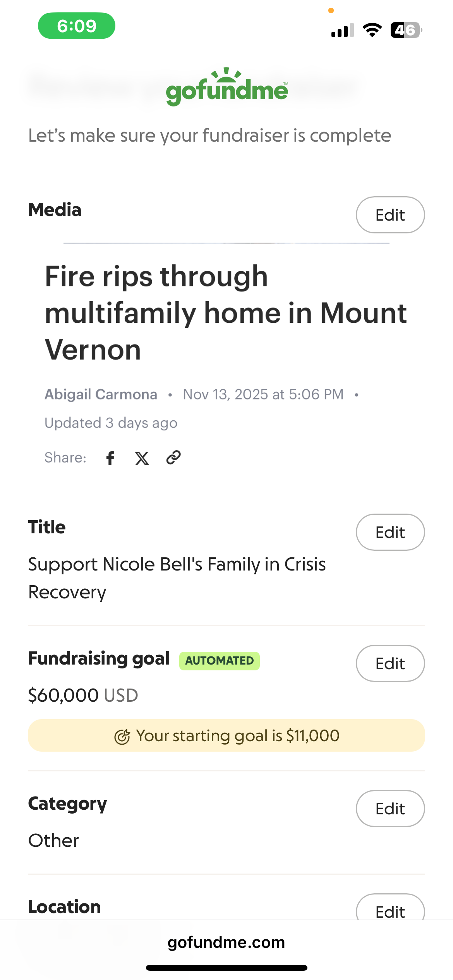Screen dimensions: 453x980
Task: Tap the Wi-Fi status icon
Action: [372, 30]
